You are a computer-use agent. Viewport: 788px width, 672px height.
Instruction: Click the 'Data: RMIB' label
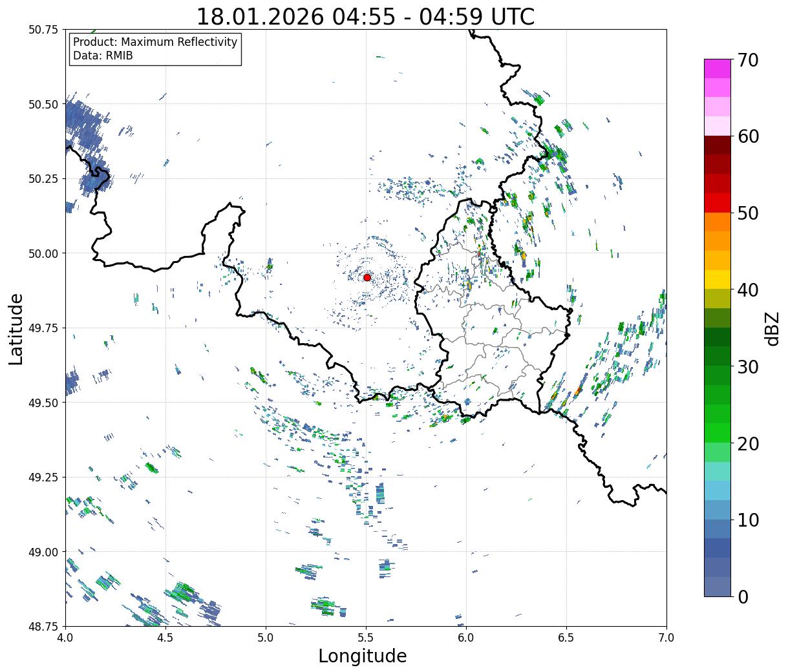103,56
